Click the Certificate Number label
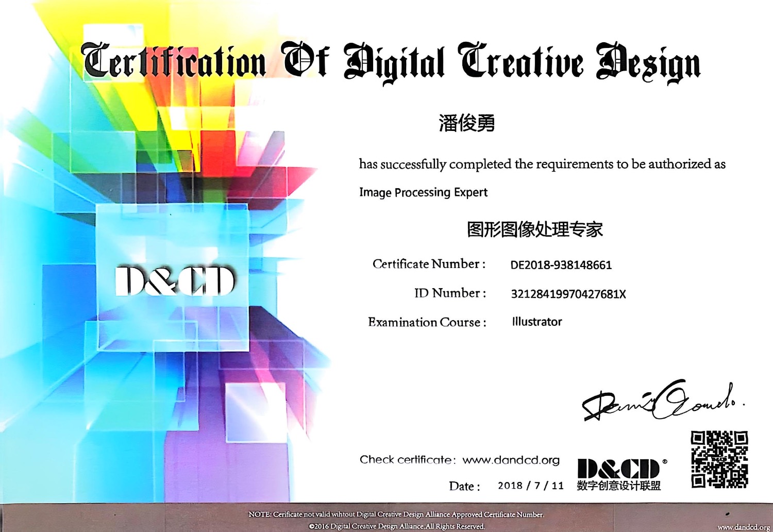Screen dimensions: 773x532 pos(429,264)
